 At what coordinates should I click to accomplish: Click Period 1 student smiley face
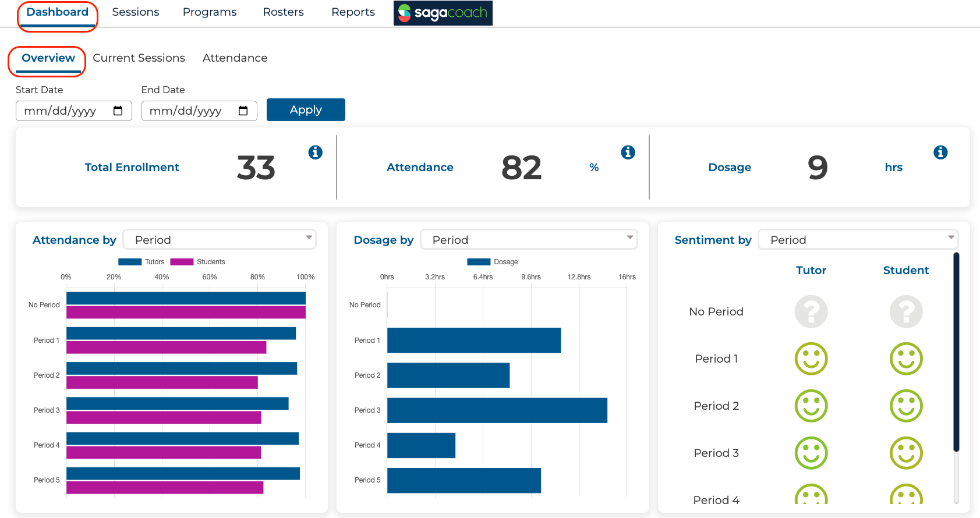click(x=906, y=359)
